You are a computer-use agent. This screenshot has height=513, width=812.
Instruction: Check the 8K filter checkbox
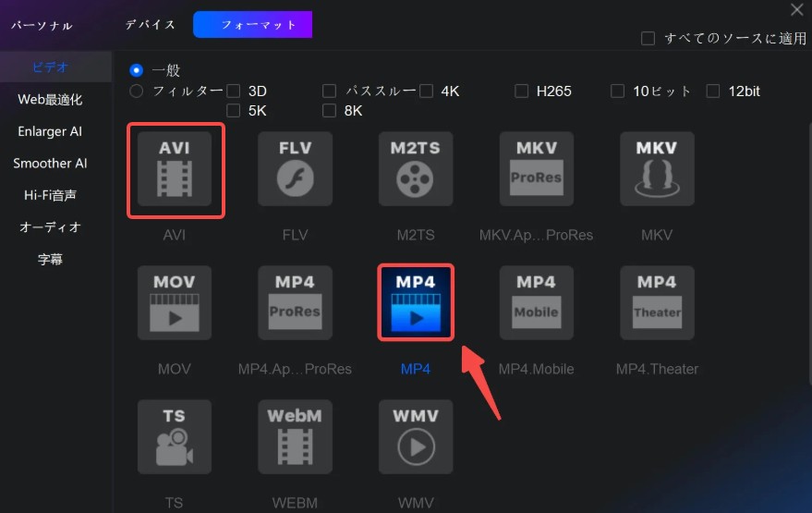click(x=330, y=110)
